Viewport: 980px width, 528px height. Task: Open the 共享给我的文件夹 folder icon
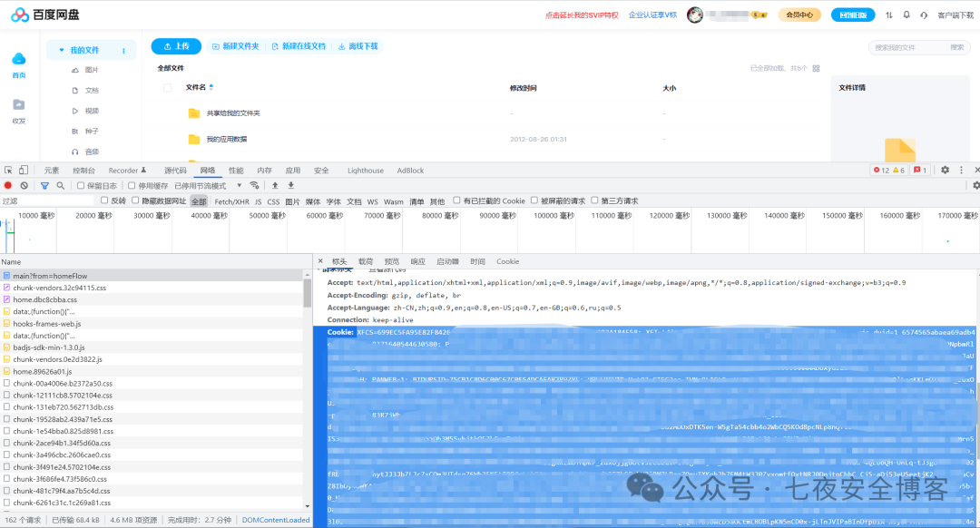coord(194,113)
